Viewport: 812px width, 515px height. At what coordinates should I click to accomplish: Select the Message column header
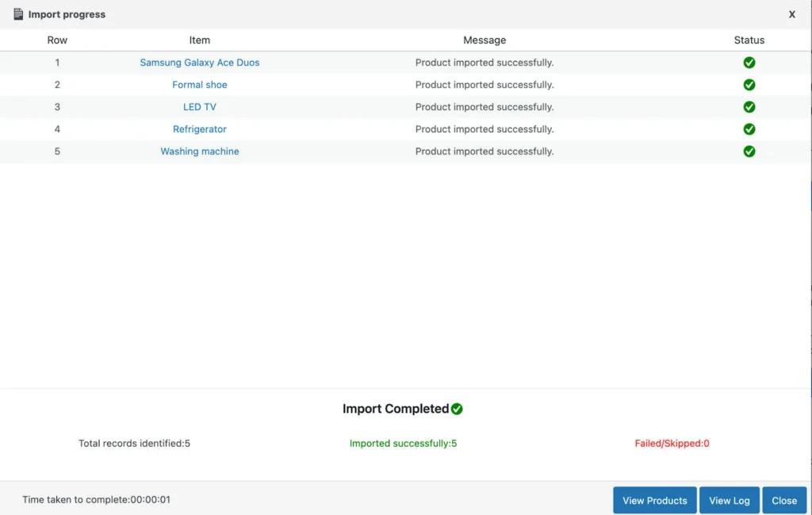(485, 40)
